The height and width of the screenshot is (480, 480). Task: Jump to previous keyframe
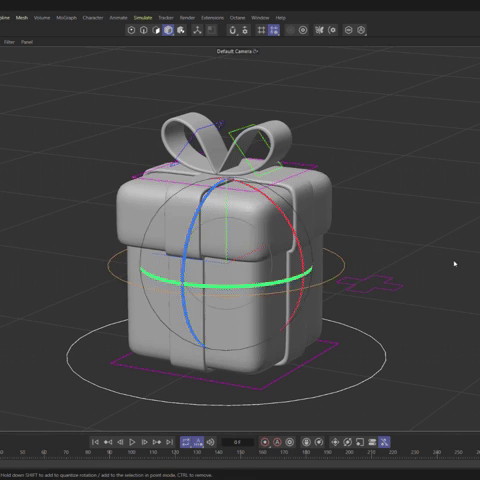click(x=108, y=442)
